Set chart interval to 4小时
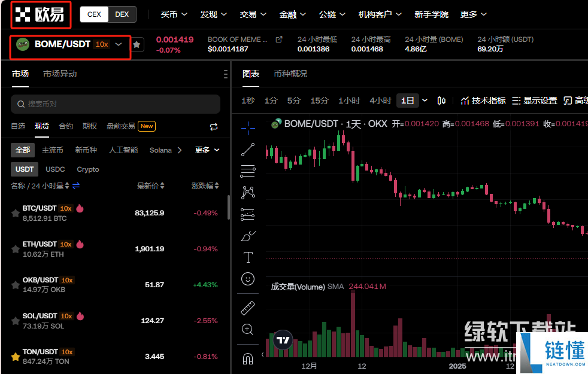The height and width of the screenshot is (374, 588). click(x=380, y=101)
